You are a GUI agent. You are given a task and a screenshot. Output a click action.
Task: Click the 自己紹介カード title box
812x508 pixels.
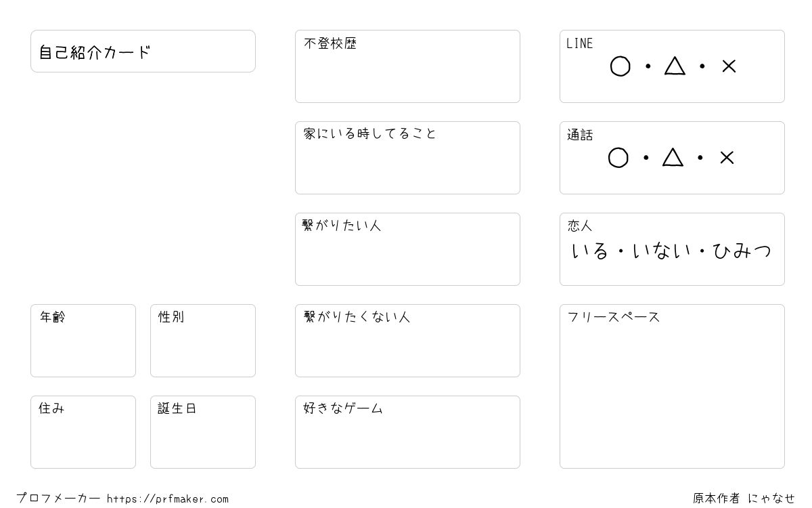click(143, 51)
